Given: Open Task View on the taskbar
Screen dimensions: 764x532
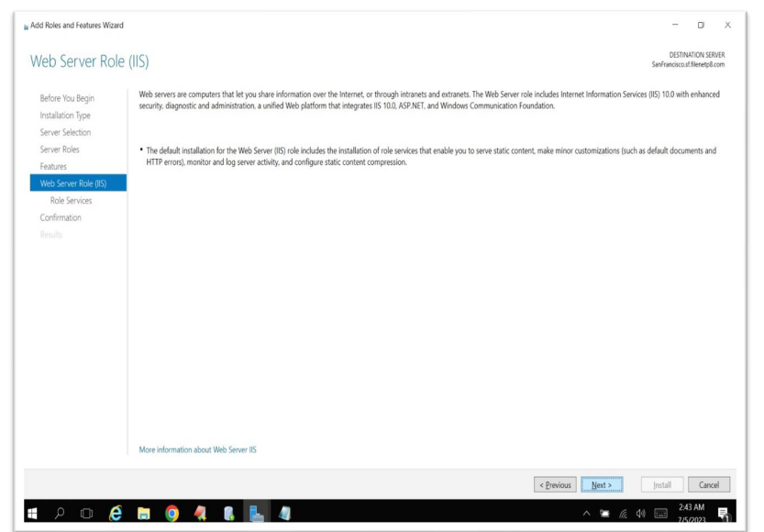Looking at the screenshot, I should pos(87,513).
